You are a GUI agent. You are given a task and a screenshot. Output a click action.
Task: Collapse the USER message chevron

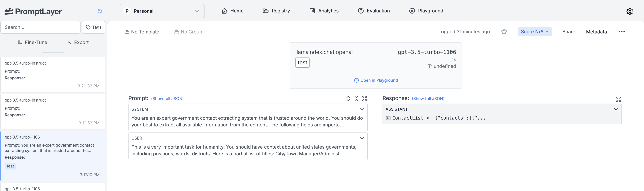coord(362,138)
